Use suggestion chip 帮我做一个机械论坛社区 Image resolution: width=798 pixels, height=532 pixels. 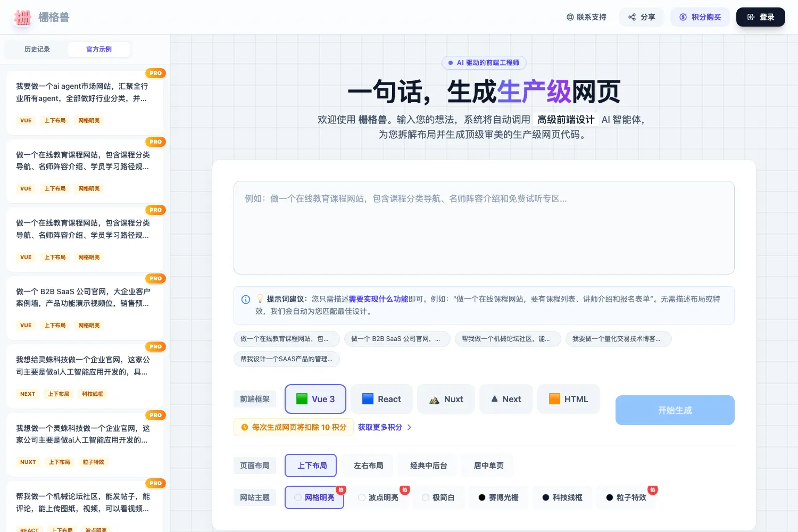coord(508,339)
